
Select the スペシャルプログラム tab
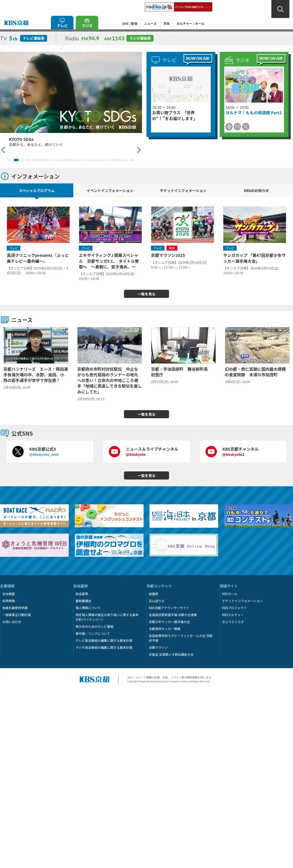coord(37,191)
